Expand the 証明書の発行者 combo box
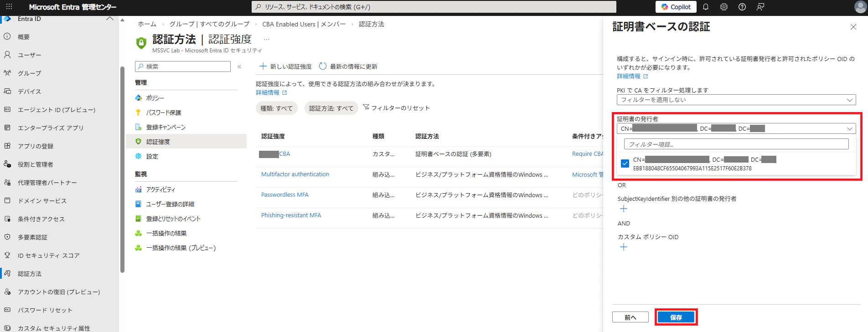Image resolution: width=868 pixels, height=332 pixels. pyautogui.click(x=736, y=128)
